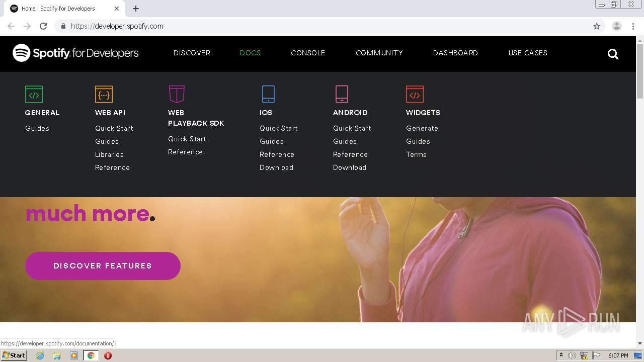Open the WIDGETS heading

click(x=423, y=113)
